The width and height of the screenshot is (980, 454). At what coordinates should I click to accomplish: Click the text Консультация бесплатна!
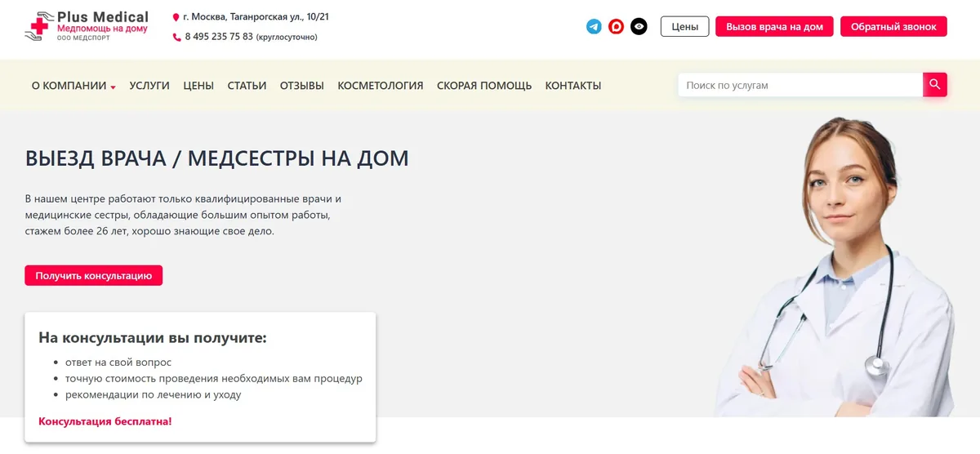(105, 421)
